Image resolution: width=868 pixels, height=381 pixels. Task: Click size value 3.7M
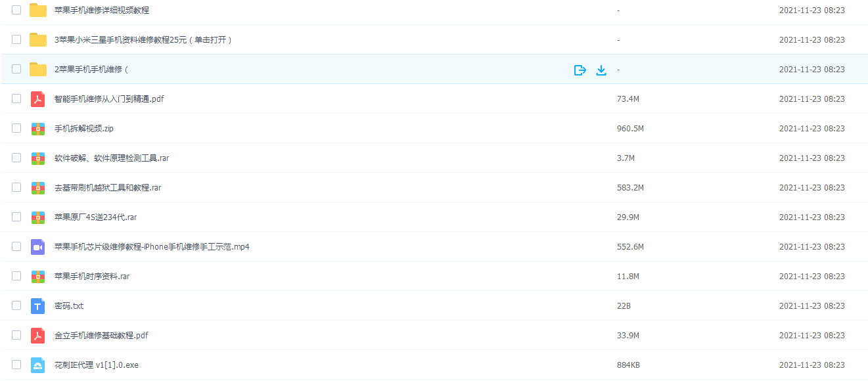coord(626,158)
